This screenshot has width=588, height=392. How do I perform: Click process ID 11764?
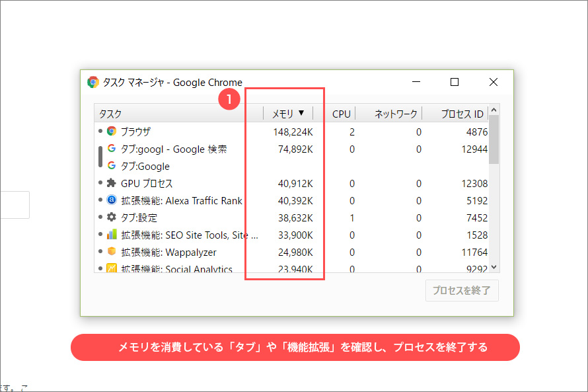pos(474,253)
